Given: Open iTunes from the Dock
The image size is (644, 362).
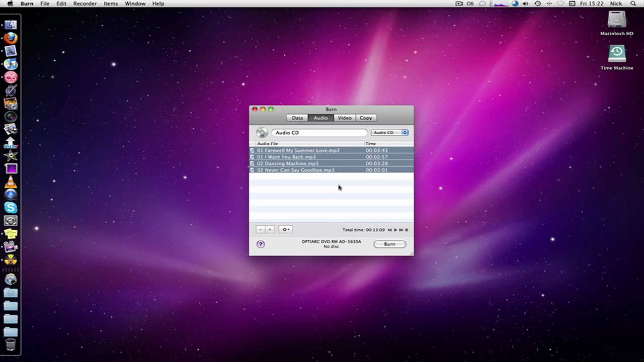Looking at the screenshot, I should 11,64.
